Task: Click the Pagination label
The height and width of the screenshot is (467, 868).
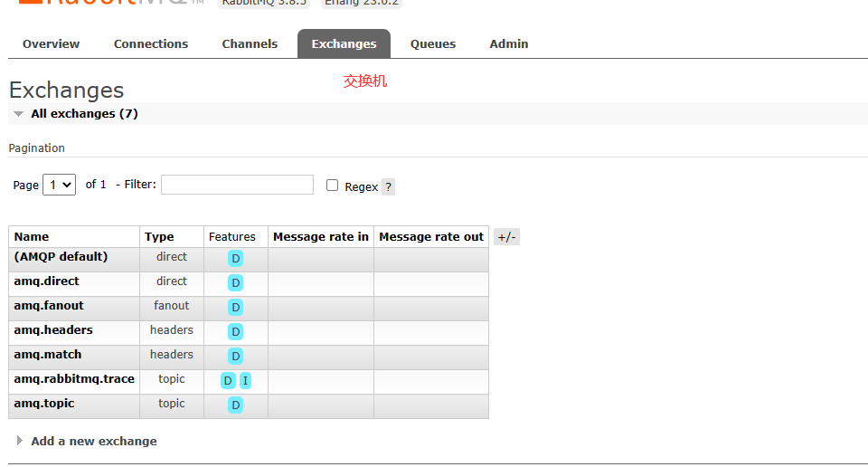Action: [x=36, y=148]
